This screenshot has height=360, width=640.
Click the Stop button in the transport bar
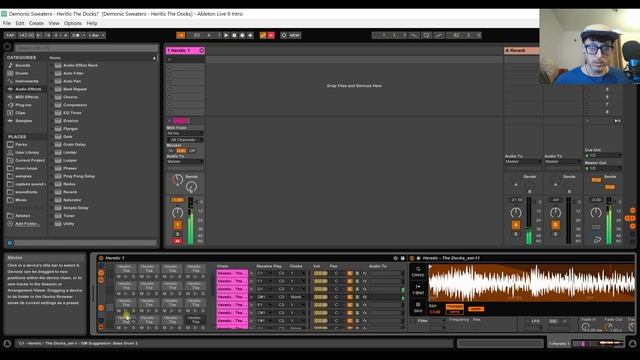pyautogui.click(x=234, y=36)
